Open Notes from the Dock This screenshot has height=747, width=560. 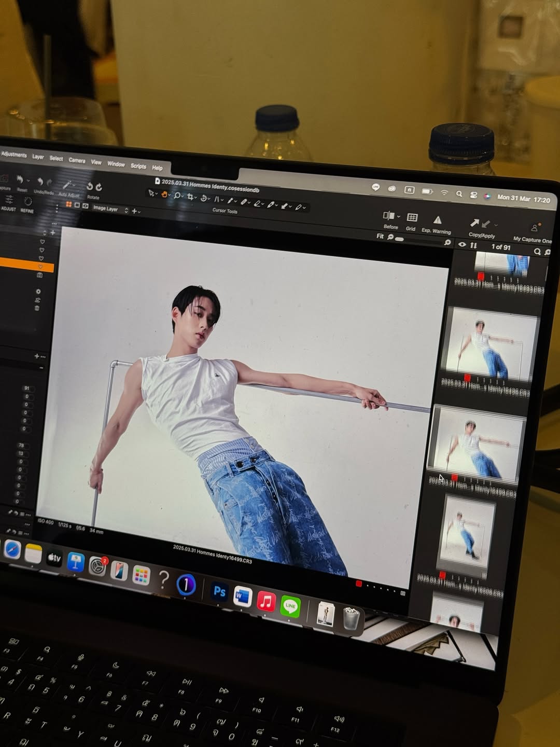pyautogui.click(x=33, y=554)
